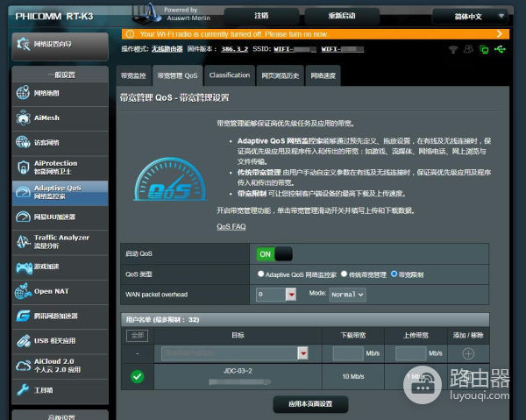Click the green network monitor status icon
Viewport: 526px width, 420px height.
point(484,50)
